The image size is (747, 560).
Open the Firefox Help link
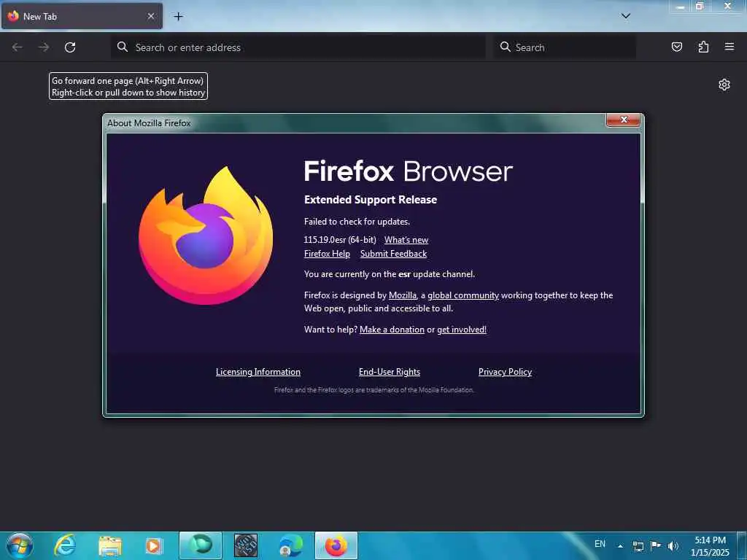tap(327, 254)
